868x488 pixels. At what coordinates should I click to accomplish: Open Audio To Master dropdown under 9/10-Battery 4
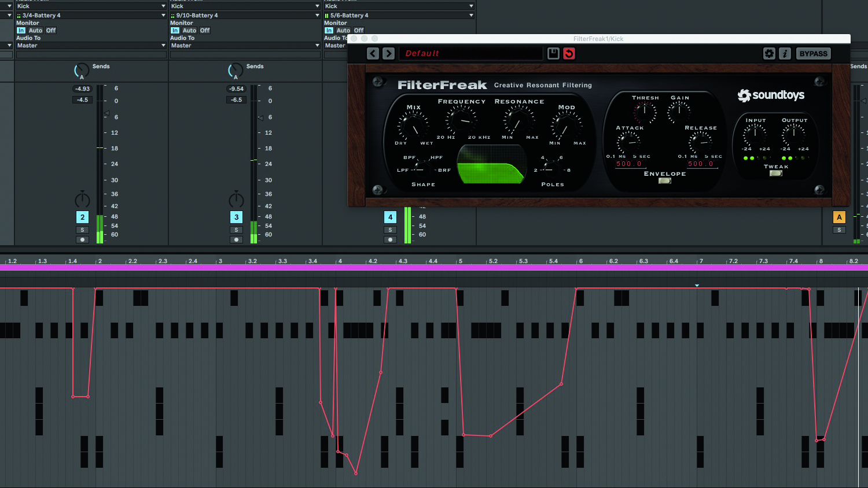click(x=244, y=46)
